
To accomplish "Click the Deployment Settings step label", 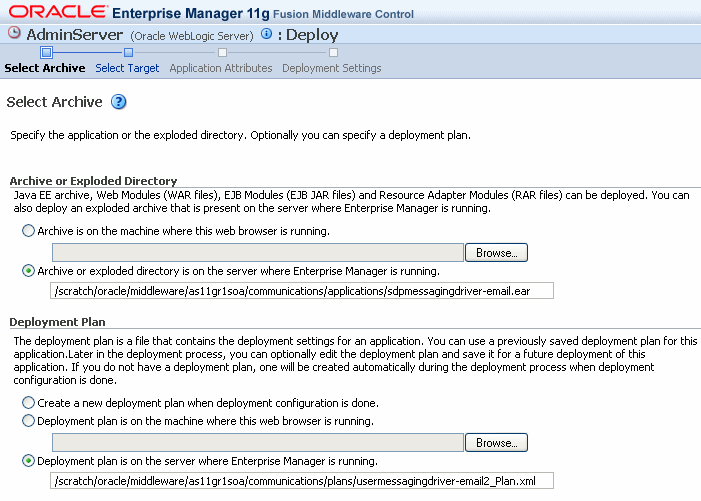I will (x=332, y=68).
